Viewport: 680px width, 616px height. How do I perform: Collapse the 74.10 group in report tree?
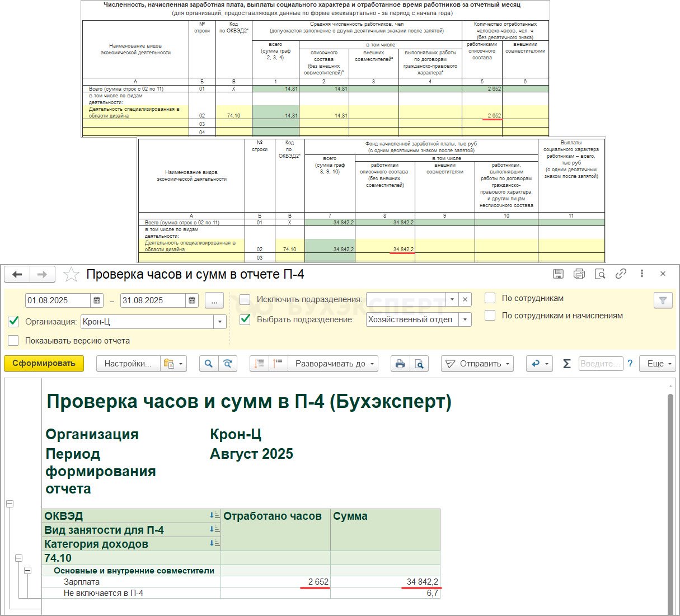click(18, 558)
